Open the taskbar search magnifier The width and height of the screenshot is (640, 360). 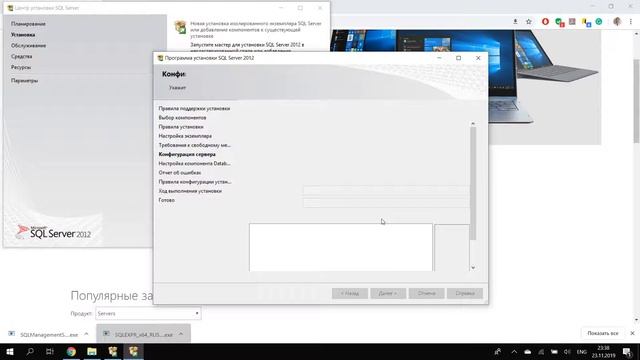click(x=30, y=351)
